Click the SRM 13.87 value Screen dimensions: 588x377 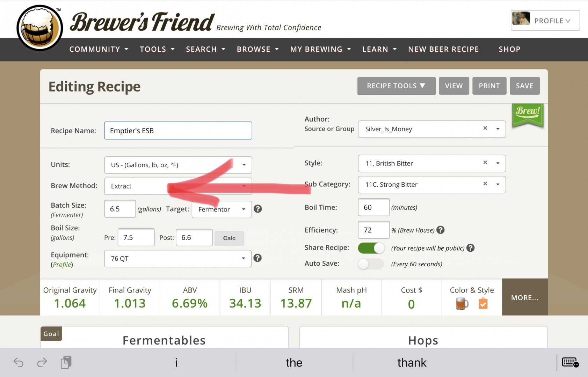click(x=296, y=303)
